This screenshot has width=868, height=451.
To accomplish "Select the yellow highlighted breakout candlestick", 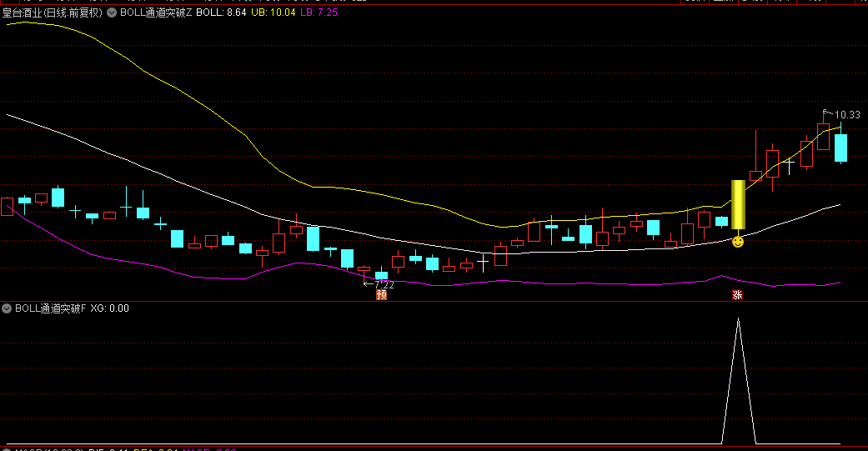I will click(738, 205).
